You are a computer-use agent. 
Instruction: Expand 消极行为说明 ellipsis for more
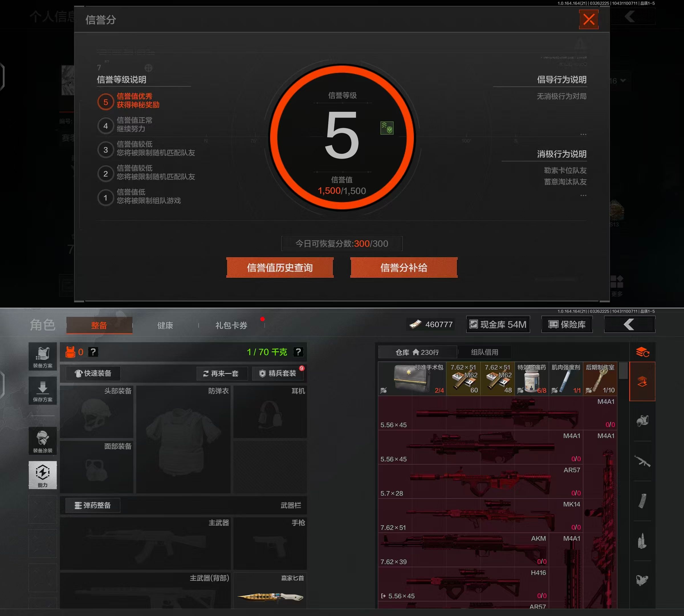coord(583,195)
